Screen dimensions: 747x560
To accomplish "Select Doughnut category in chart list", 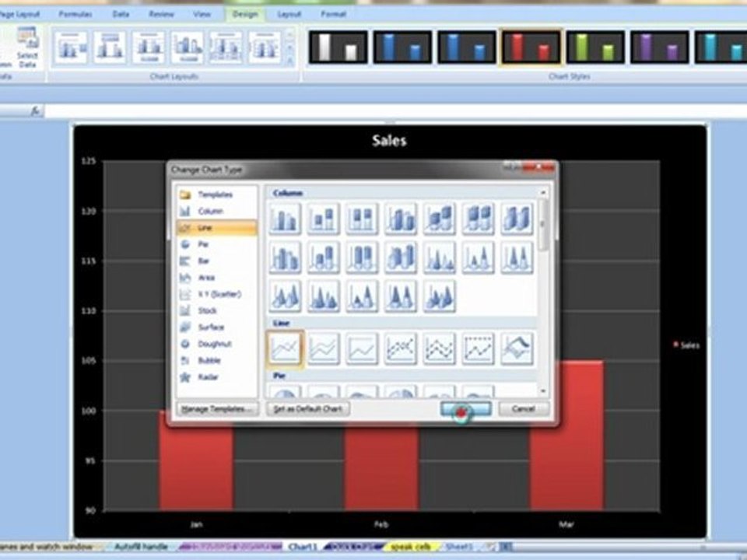I will coord(217,344).
